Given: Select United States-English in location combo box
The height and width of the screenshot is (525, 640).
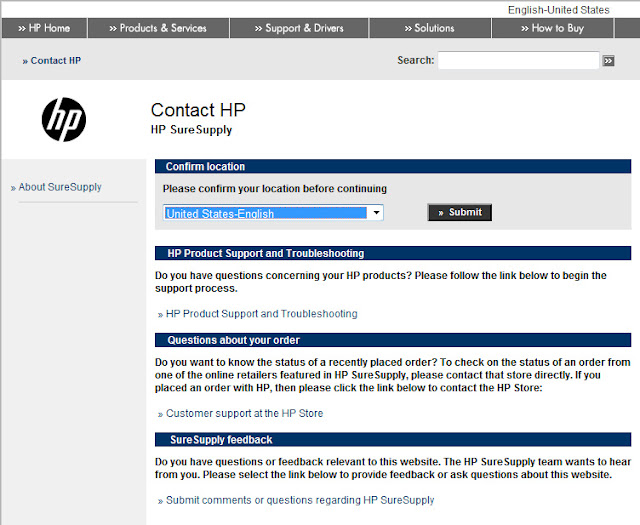Looking at the screenshot, I should coord(273,213).
